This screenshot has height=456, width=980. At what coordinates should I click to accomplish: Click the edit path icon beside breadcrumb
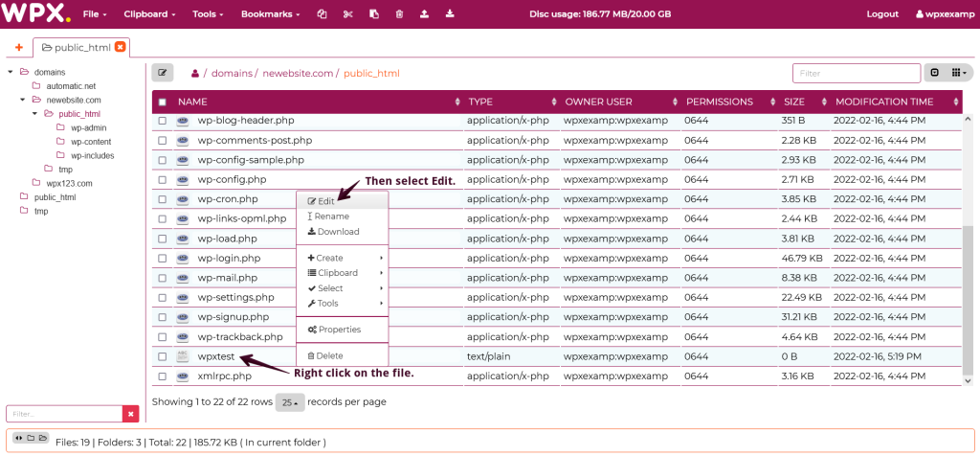click(x=163, y=73)
